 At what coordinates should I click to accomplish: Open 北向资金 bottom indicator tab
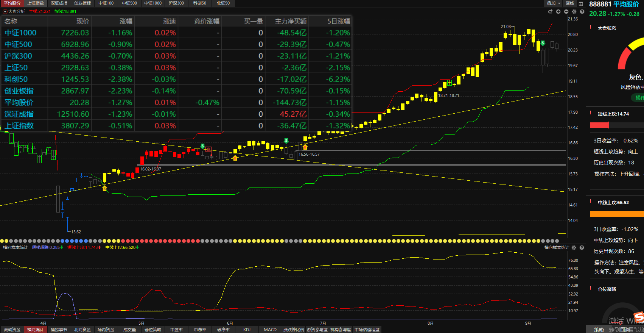point(82,330)
